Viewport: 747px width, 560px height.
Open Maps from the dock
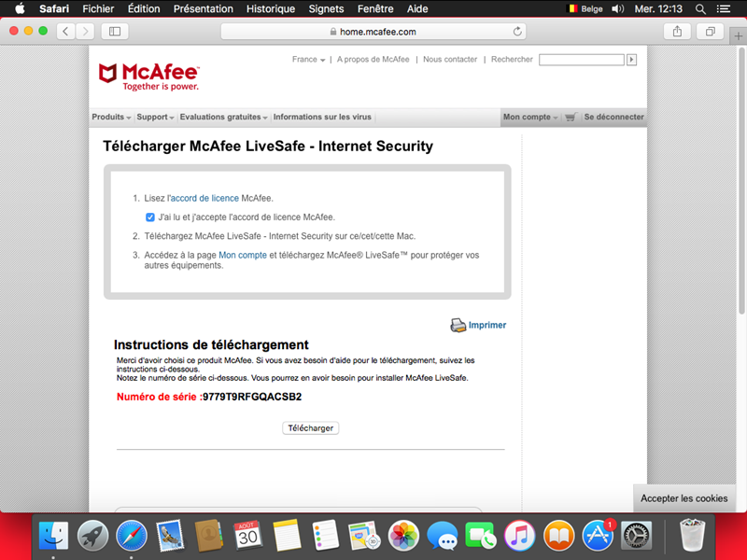364,536
